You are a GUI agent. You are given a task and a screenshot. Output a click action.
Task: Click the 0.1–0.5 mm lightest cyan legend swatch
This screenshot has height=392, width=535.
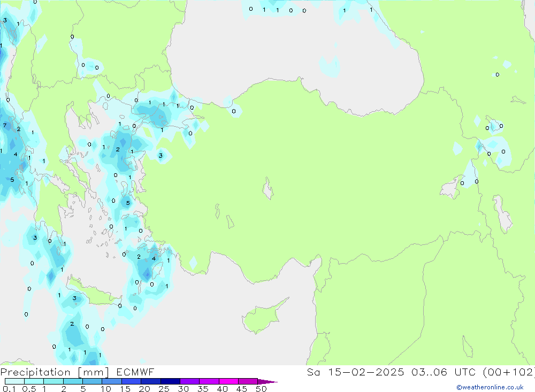pyautogui.click(x=14, y=381)
